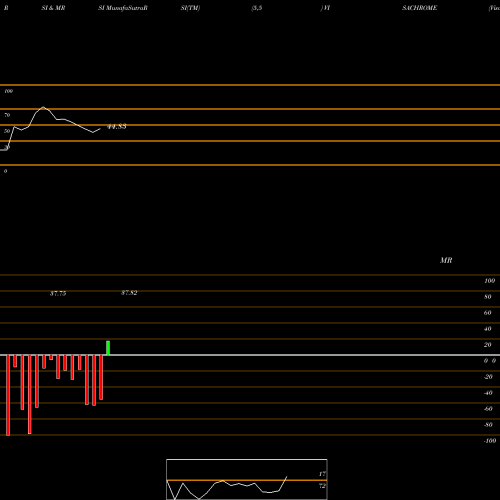
Task: Open the mini preview chart at the bottom
Action: click(247, 479)
